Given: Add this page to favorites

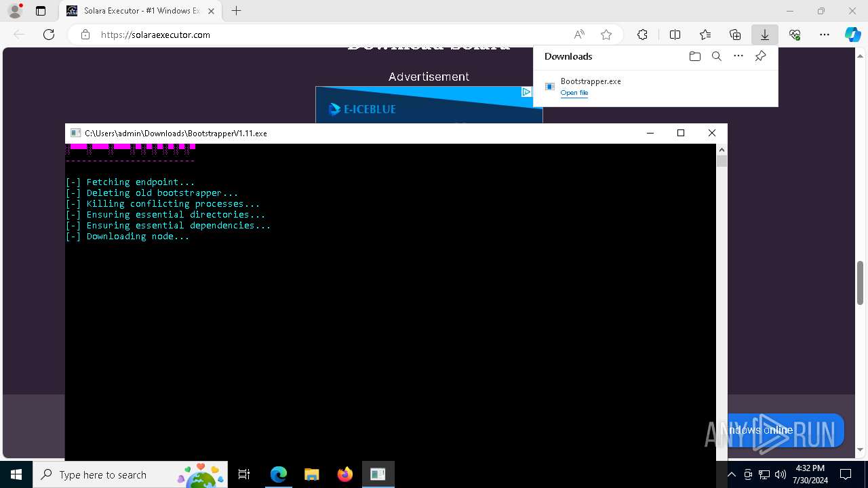Looking at the screenshot, I should (606, 35).
